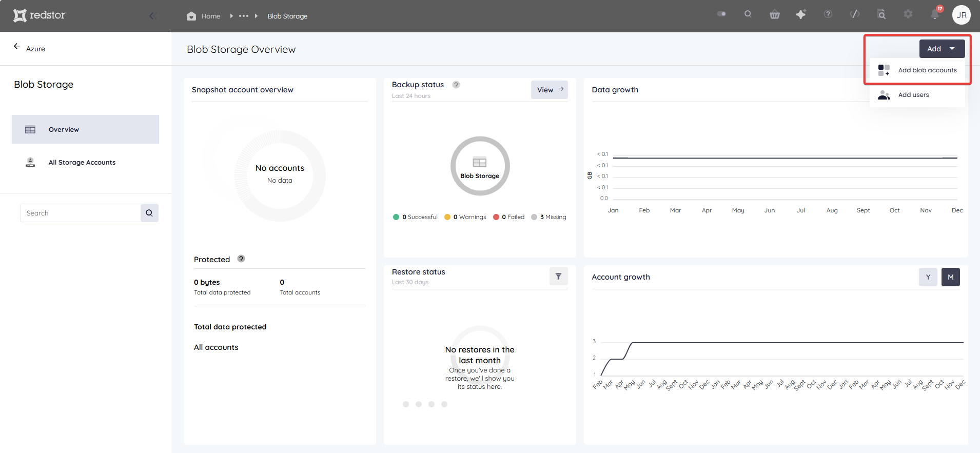The width and height of the screenshot is (980, 453).
Task: Open the shopping basket icon
Action: [775, 15]
